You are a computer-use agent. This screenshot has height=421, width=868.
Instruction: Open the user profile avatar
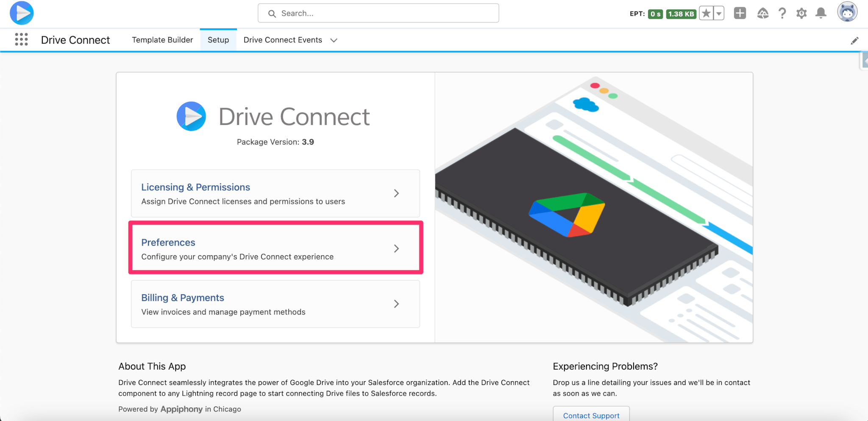tap(847, 11)
